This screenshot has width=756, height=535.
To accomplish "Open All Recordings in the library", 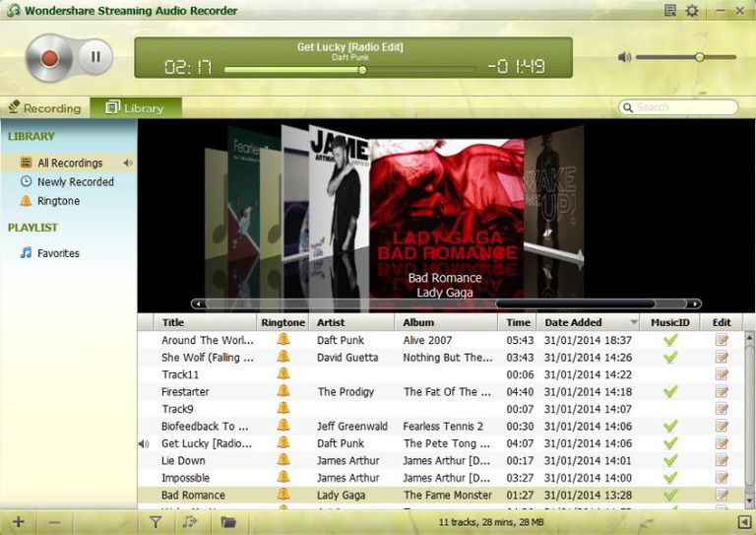I will click(x=69, y=163).
